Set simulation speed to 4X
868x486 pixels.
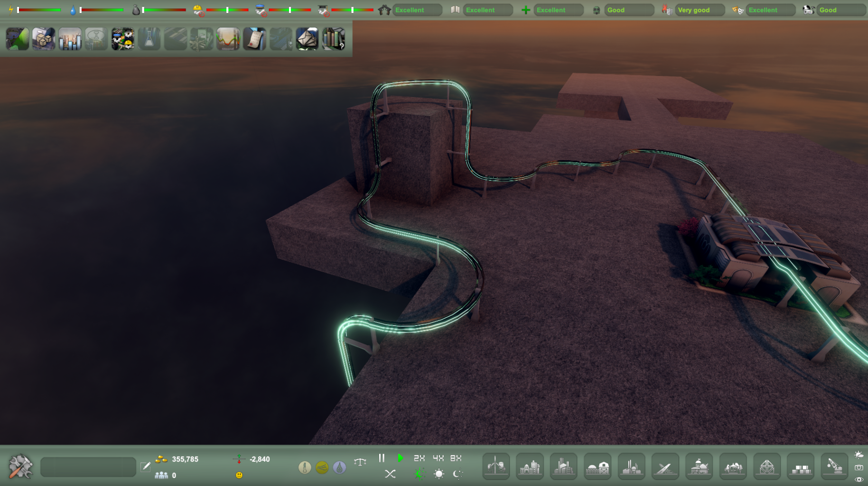438,458
